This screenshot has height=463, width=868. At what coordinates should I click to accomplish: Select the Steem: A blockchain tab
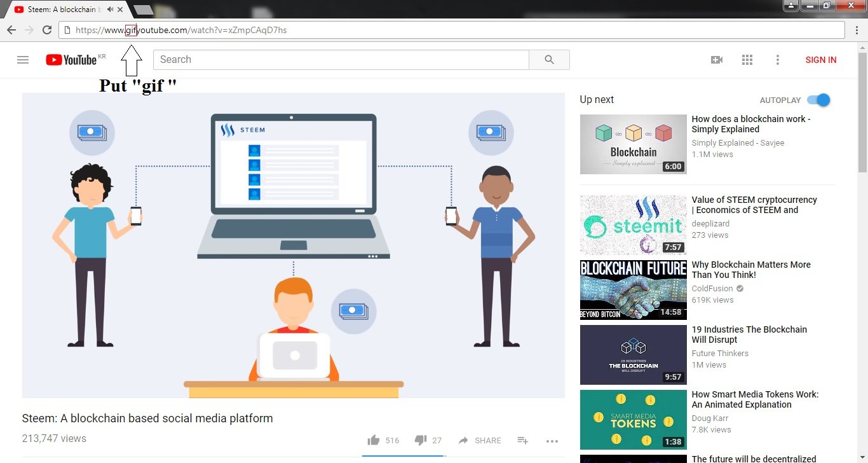[x=64, y=10]
